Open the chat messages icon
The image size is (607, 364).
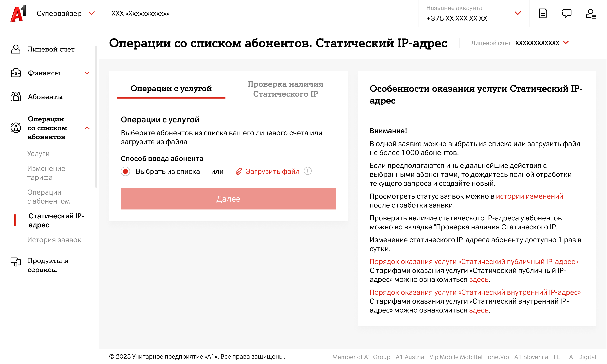point(567,14)
